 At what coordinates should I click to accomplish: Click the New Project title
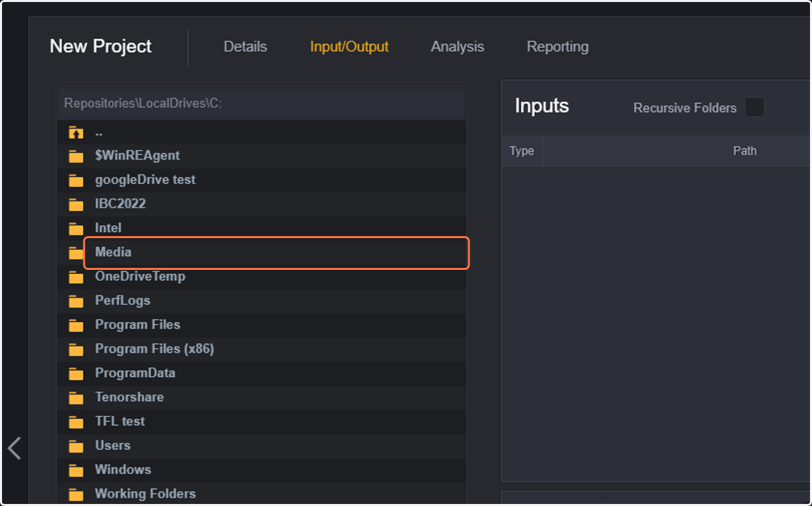point(101,47)
